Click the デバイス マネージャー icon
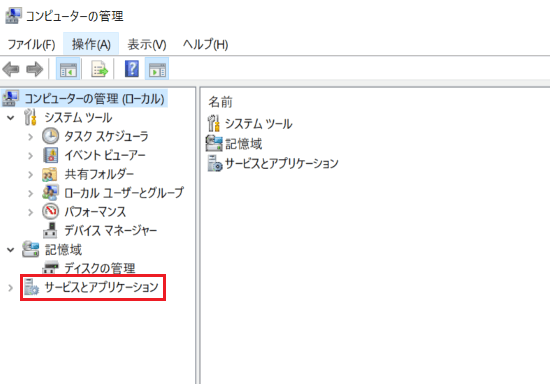The image size is (550, 384). pos(50,230)
